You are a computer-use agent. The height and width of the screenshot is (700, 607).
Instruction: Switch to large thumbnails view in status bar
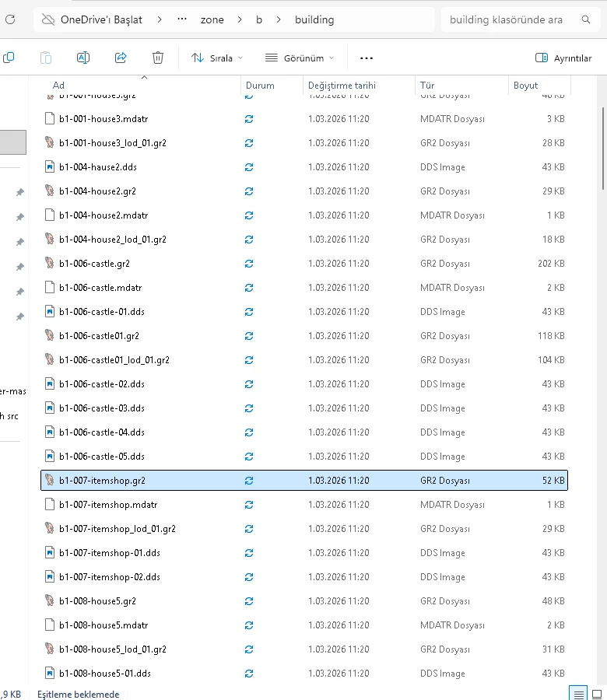click(597, 695)
